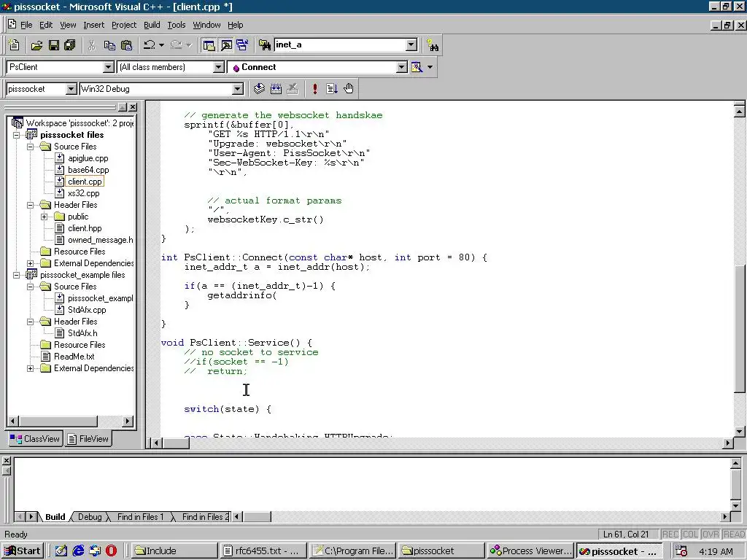The width and height of the screenshot is (747, 560).
Task: Toggle the Workspace window icon
Action: point(209,45)
